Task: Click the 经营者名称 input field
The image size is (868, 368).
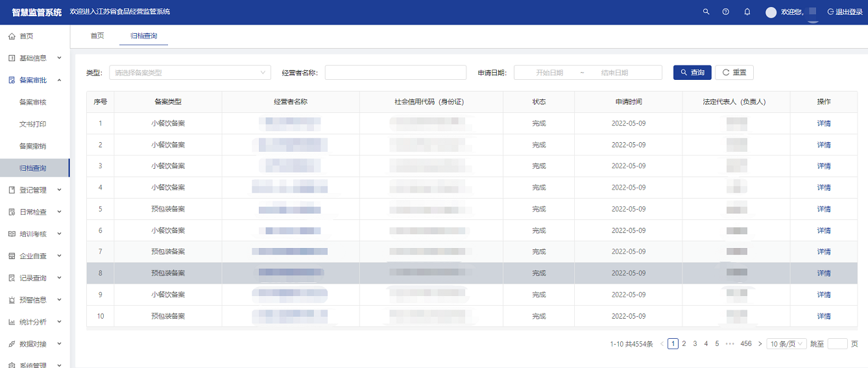Action: [x=395, y=73]
